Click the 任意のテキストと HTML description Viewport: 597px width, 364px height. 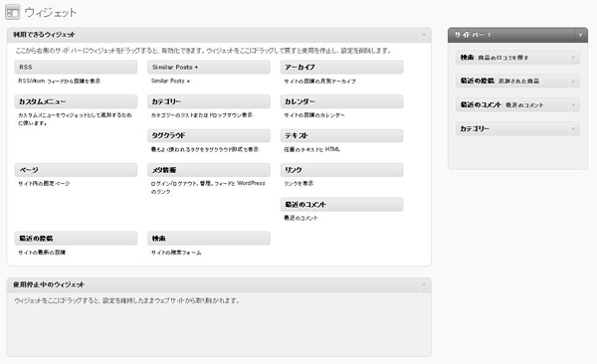pos(311,149)
